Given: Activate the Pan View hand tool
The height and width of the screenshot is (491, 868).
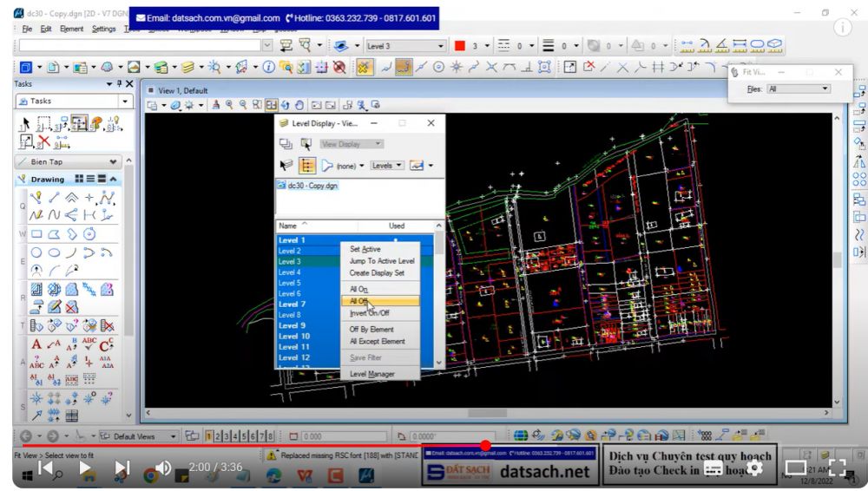Looking at the screenshot, I should [x=299, y=105].
